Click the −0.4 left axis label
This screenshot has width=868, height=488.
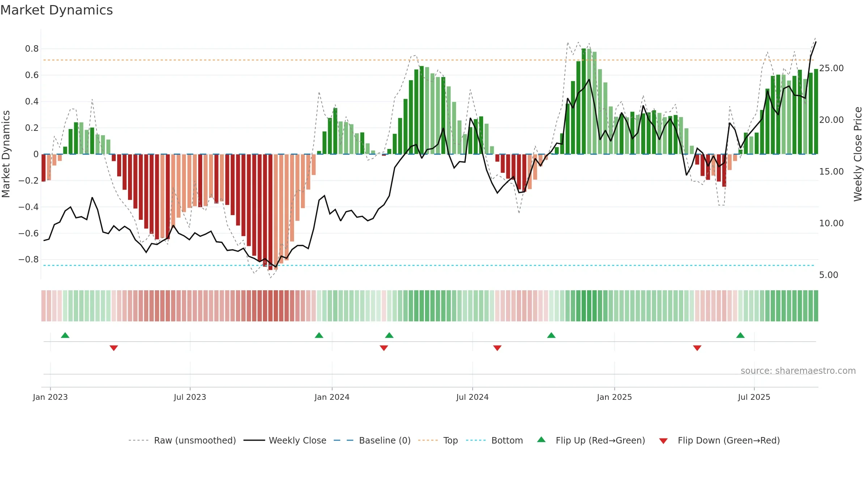click(29, 207)
